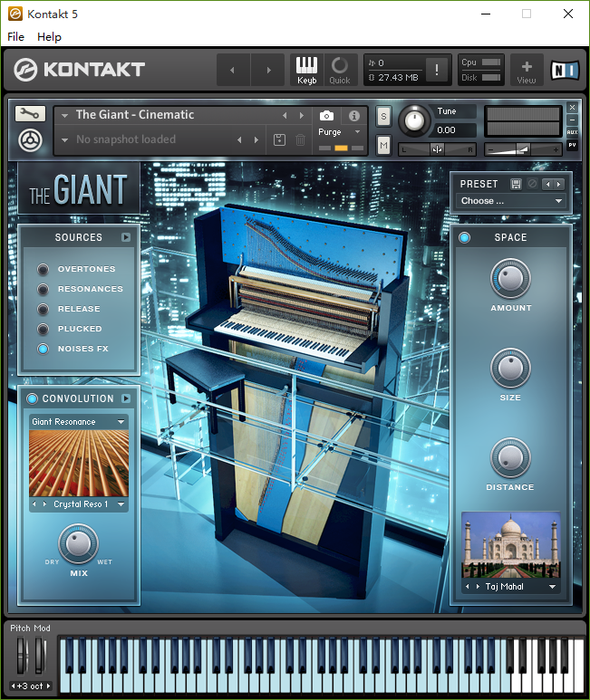Expand the SOURCES panel arrow

(x=126, y=237)
